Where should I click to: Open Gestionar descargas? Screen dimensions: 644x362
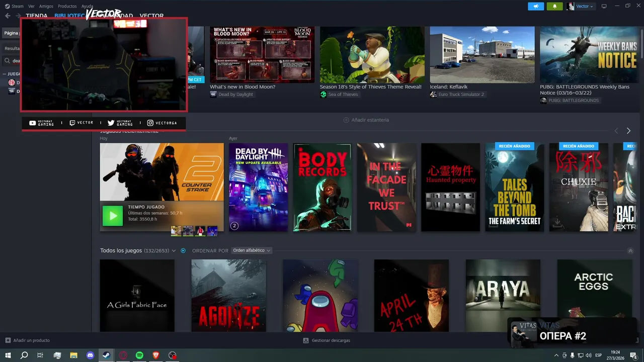tap(327, 340)
